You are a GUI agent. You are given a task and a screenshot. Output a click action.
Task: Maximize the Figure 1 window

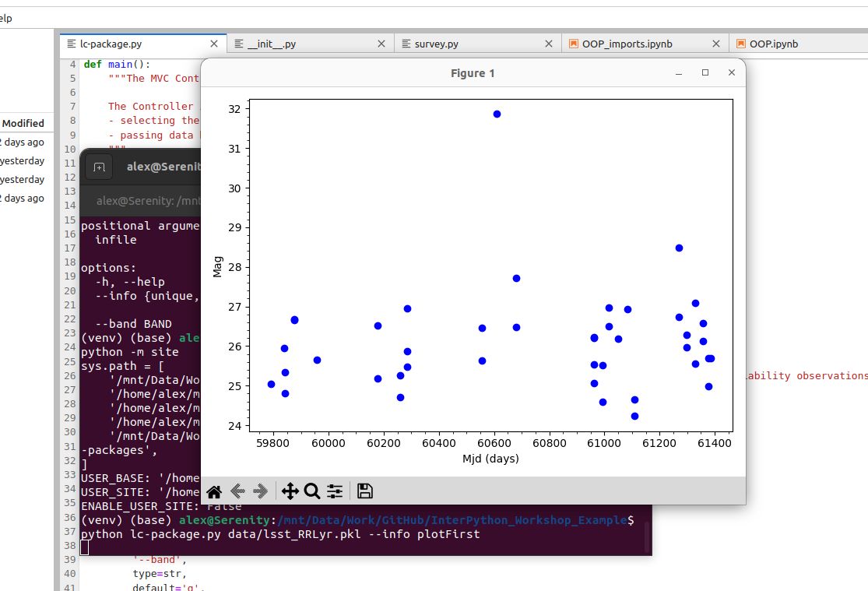click(705, 72)
